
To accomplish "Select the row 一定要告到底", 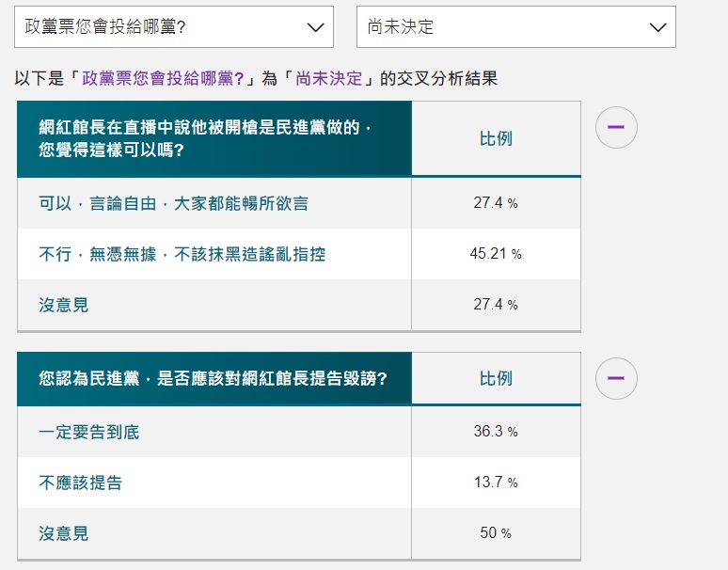I will pyautogui.click(x=299, y=432).
